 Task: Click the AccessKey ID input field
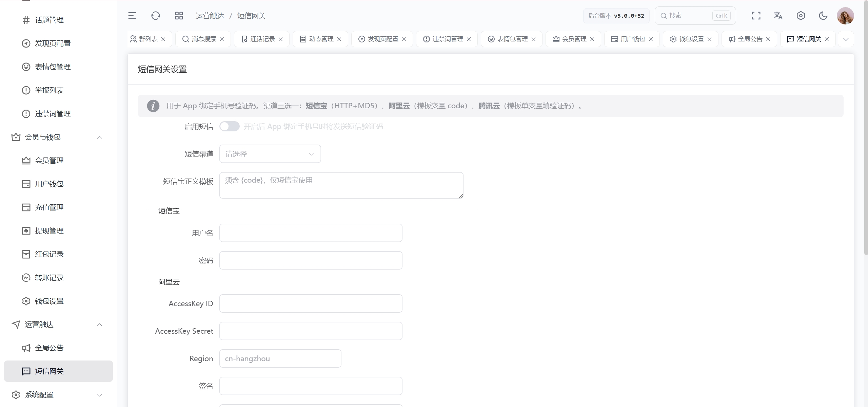coord(311,303)
